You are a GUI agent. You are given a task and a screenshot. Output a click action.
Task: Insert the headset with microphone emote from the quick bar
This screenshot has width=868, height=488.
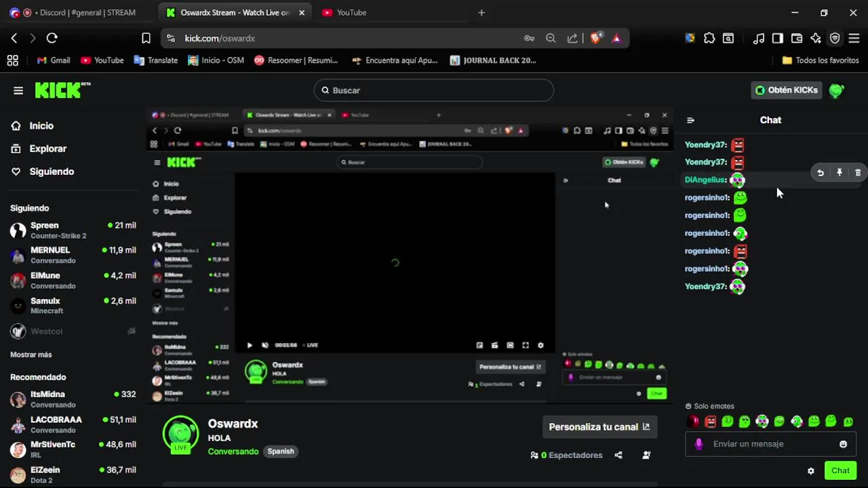(x=797, y=422)
